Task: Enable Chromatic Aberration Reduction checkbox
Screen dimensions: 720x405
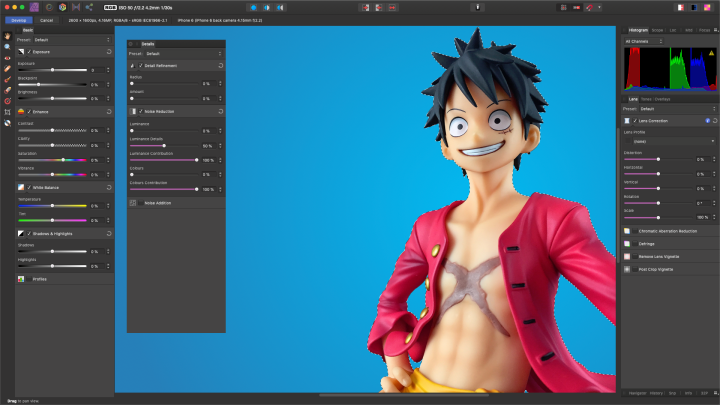Action: click(x=635, y=231)
